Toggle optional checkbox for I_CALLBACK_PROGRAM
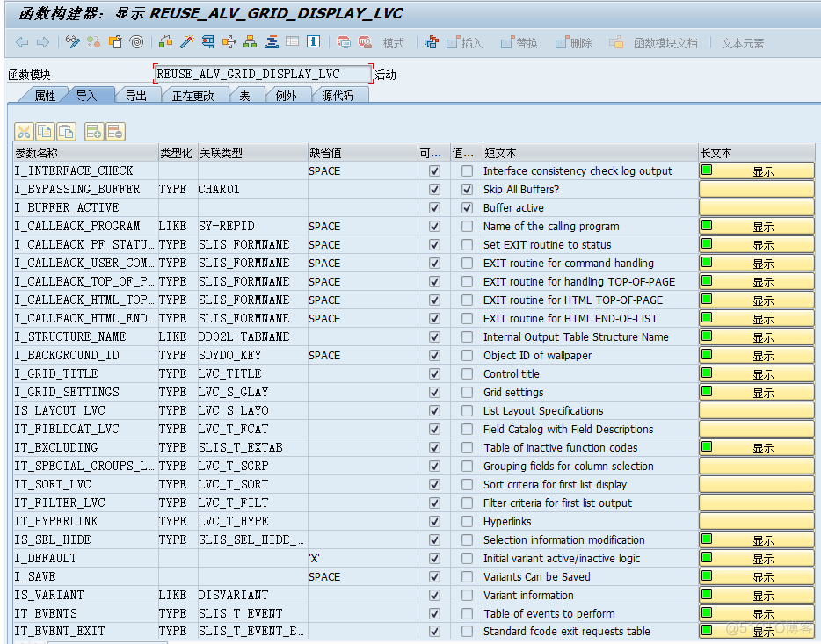 pos(434,226)
